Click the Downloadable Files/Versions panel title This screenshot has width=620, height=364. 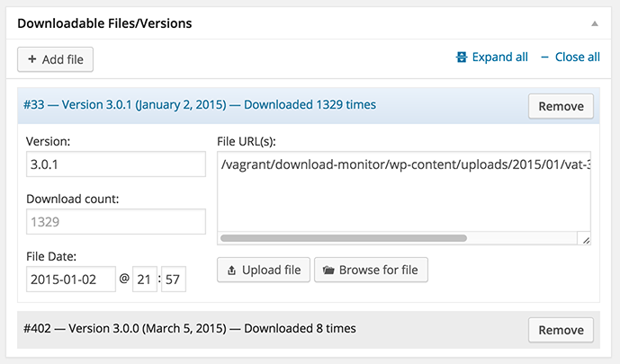[104, 22]
